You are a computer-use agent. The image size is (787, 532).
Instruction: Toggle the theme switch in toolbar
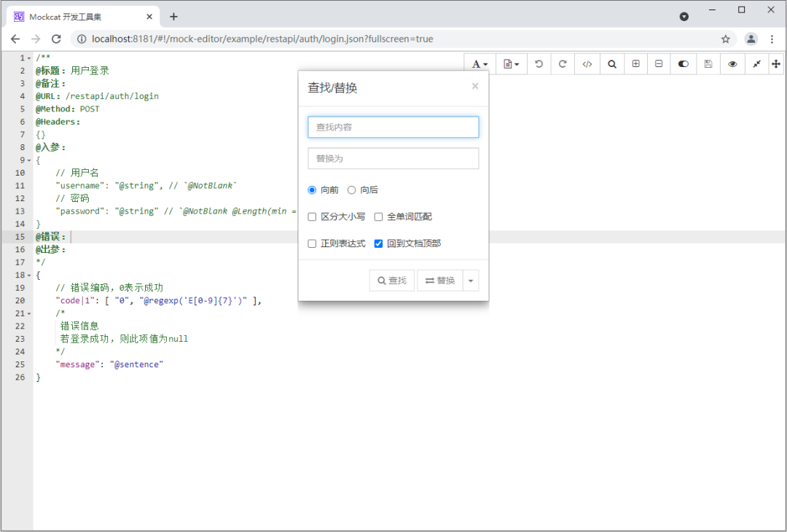click(x=683, y=64)
